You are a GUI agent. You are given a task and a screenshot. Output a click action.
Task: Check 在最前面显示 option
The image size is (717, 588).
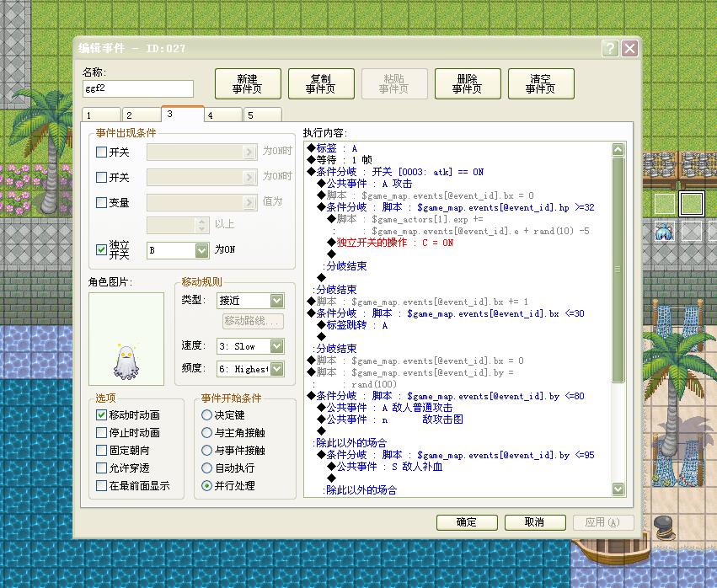(101, 485)
